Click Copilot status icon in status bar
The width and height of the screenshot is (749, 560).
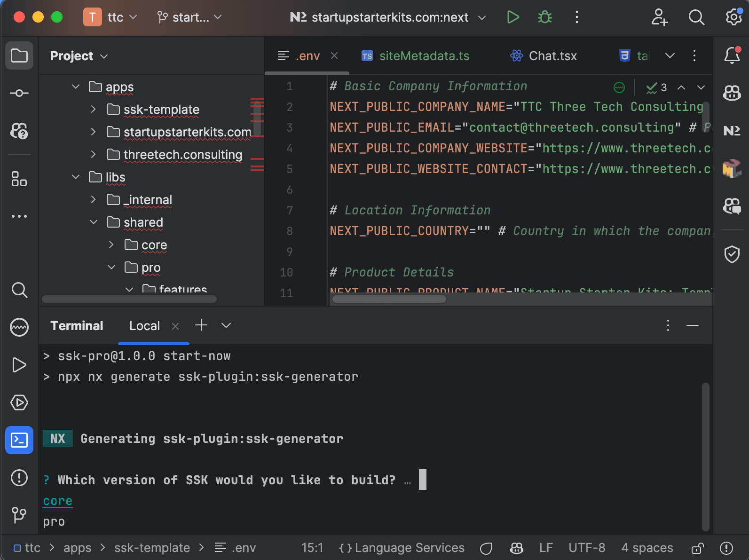click(x=517, y=548)
